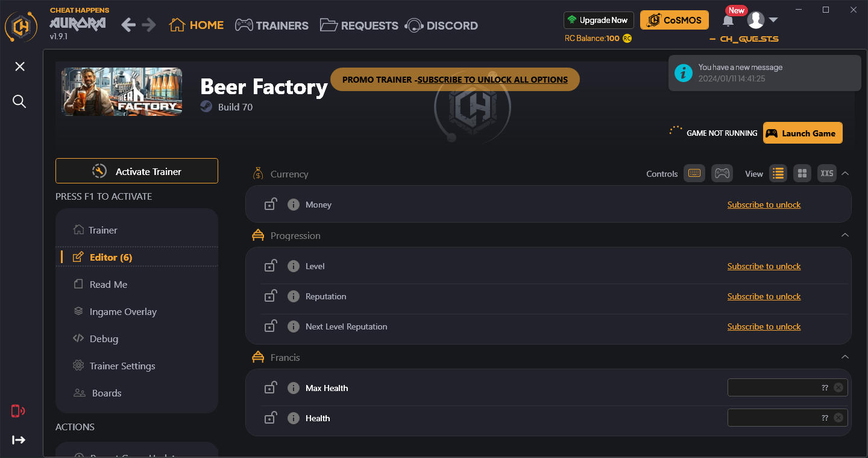This screenshot has height=458, width=868.
Task: Switch to grid view icon
Action: pyautogui.click(x=802, y=173)
